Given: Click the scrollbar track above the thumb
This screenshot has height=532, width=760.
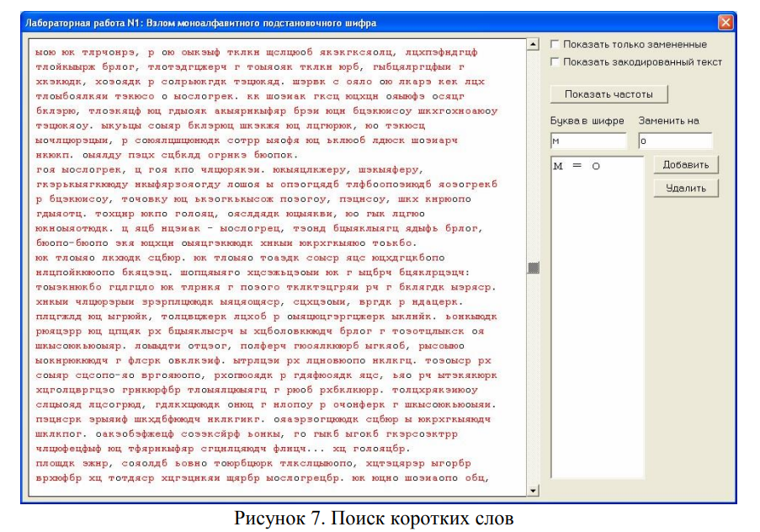Looking at the screenshot, I should click(x=532, y=152).
